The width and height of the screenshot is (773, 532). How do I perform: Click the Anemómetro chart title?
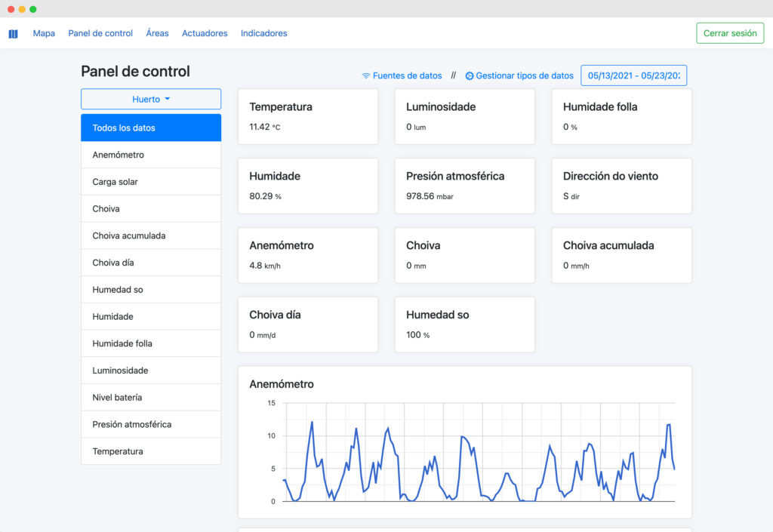click(282, 384)
